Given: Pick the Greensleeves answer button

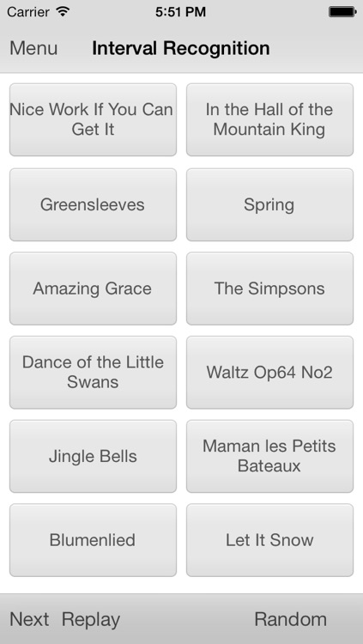Looking at the screenshot, I should pos(94,204).
